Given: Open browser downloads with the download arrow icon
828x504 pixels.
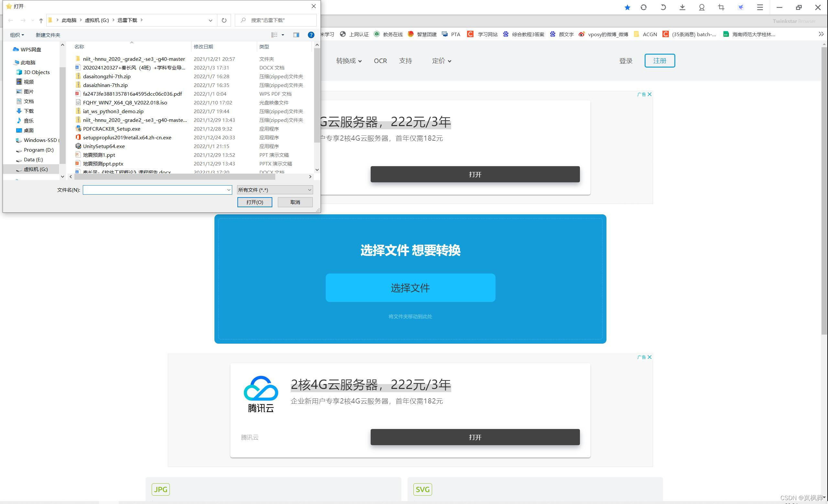Looking at the screenshot, I should 682,7.
